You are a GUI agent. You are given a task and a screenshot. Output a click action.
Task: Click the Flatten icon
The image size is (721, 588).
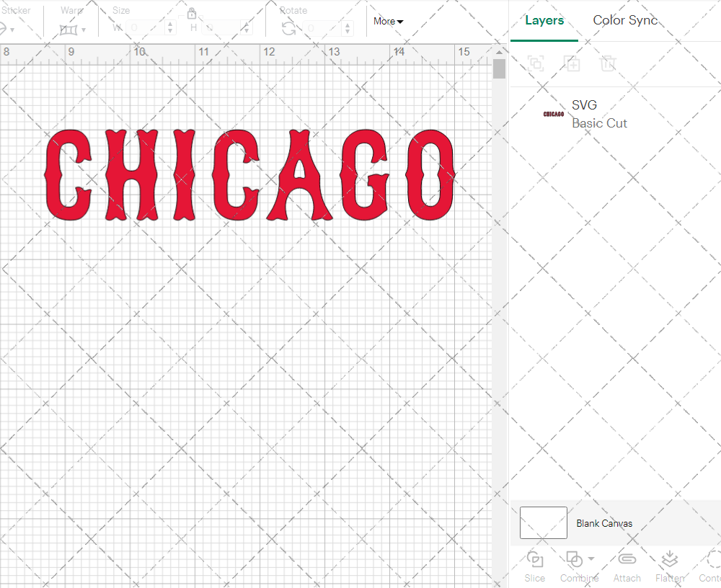[669, 560]
